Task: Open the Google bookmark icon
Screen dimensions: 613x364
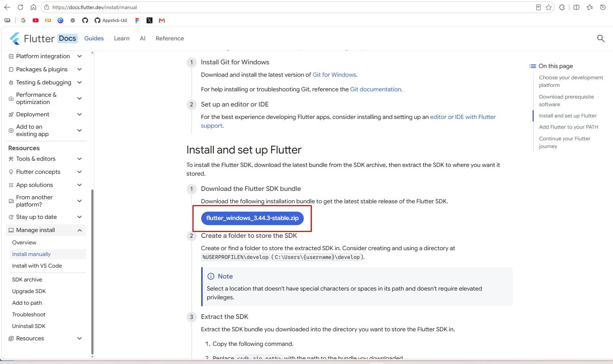Action: tap(23, 20)
